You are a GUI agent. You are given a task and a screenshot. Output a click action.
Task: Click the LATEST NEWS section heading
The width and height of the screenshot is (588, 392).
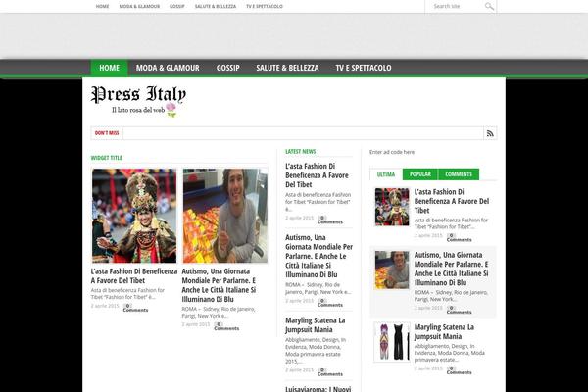[301, 152]
